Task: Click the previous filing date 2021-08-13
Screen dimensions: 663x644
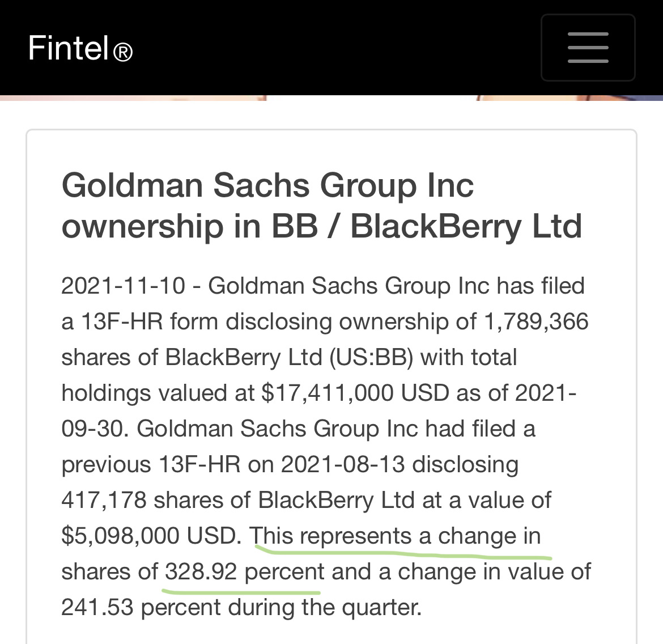Action: [x=343, y=464]
